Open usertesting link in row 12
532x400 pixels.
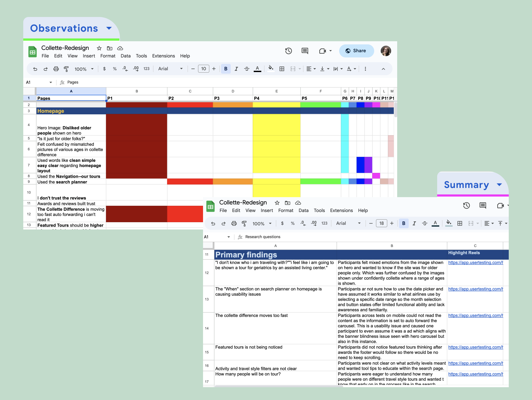click(476, 262)
